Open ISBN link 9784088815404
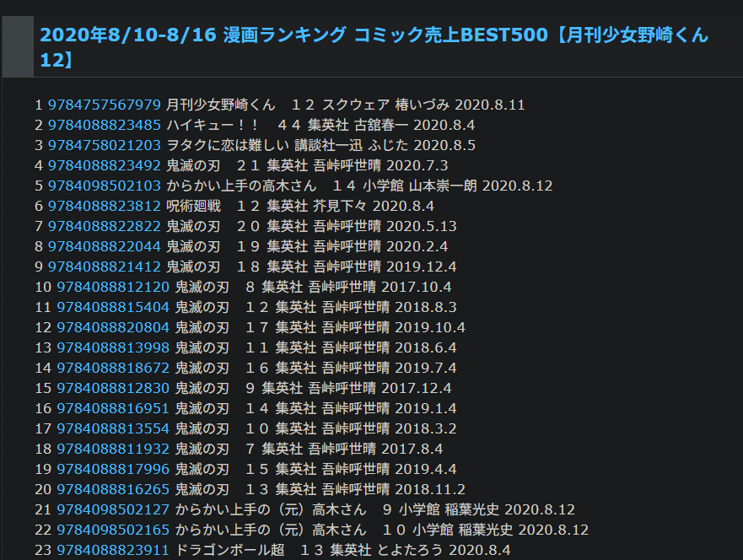This screenshot has height=560, width=743. [113, 307]
